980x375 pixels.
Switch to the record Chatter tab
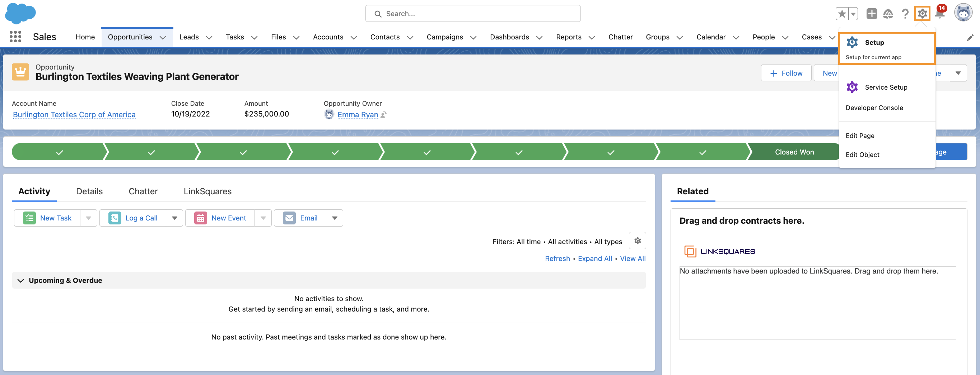pos(143,191)
